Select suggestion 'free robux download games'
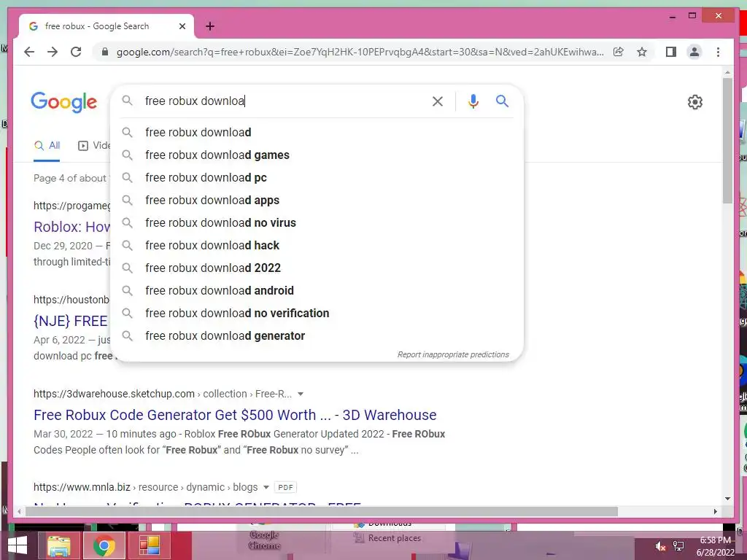This screenshot has height=560, width=747. tap(317, 155)
